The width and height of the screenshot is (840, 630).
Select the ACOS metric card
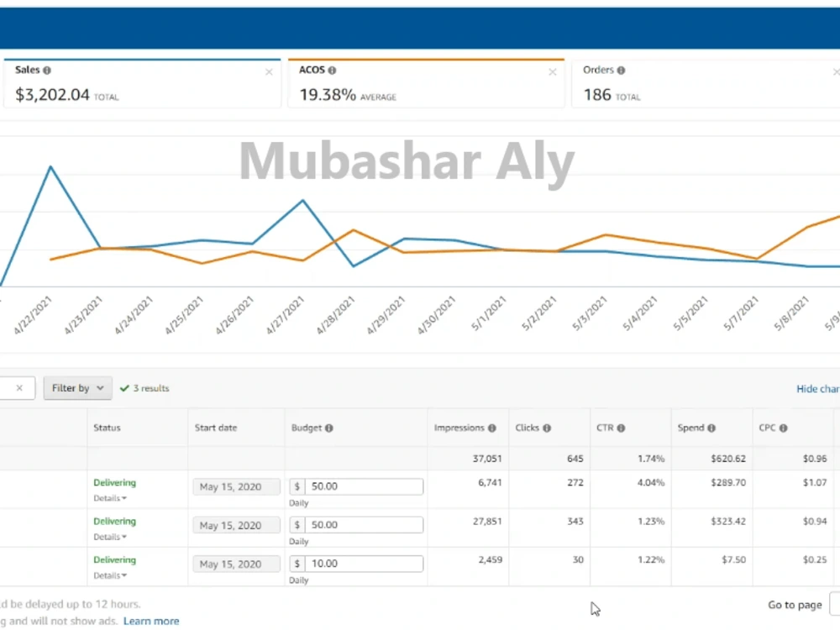click(426, 83)
